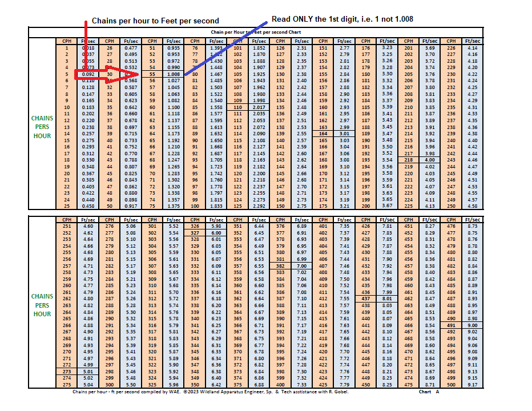Click the boxed 1.008 value beside 55 CPH
This screenshot has height=411, width=532.
click(174, 73)
